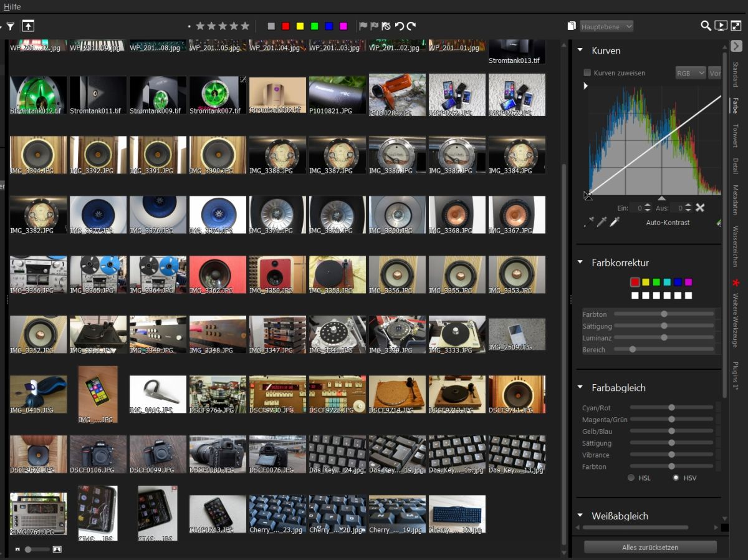The image size is (748, 560).
Task: Click the partially visible Vor button beside RGB
Action: pyautogui.click(x=715, y=73)
